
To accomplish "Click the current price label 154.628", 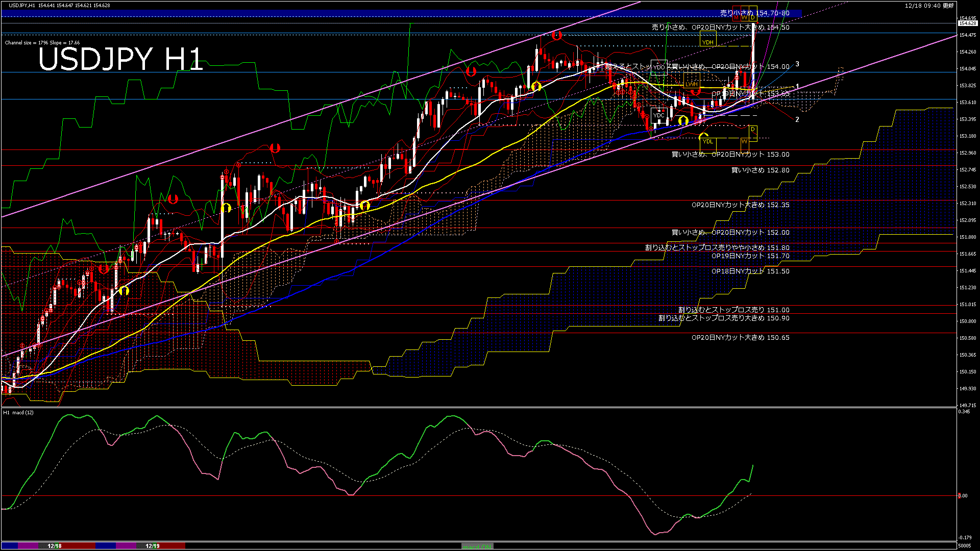I will click(x=968, y=23).
